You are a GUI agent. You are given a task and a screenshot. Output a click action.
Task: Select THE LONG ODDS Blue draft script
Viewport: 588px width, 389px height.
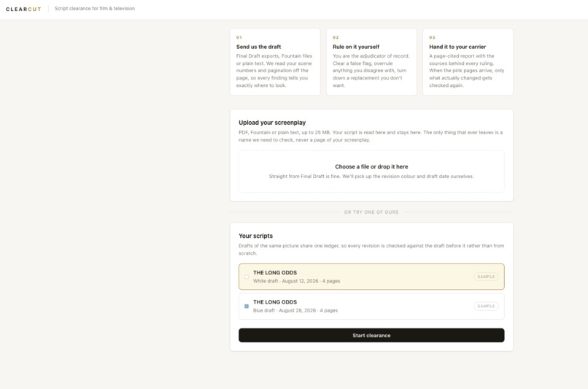pyautogui.click(x=371, y=306)
